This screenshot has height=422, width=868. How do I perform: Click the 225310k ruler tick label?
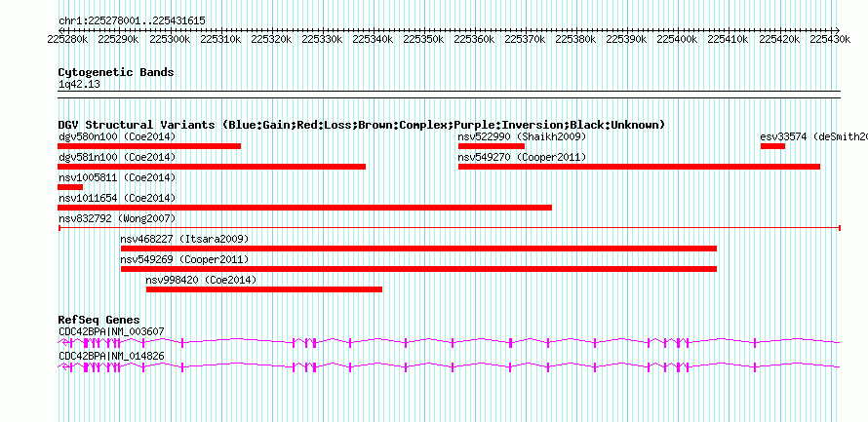point(220,39)
